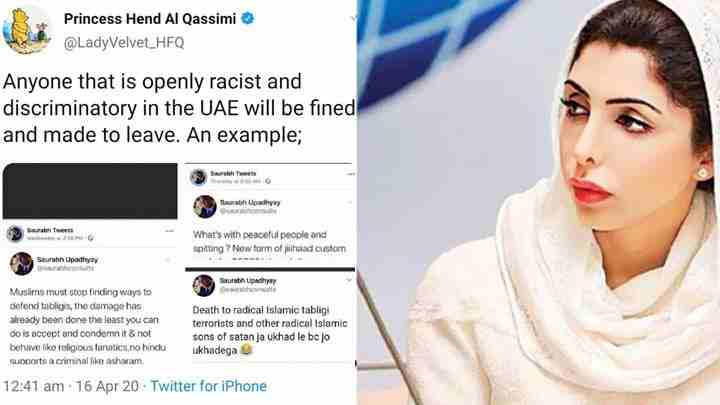Click Saurabh Upadhyay's avatar above 'What's with peaceful' tweet

[x=205, y=207]
